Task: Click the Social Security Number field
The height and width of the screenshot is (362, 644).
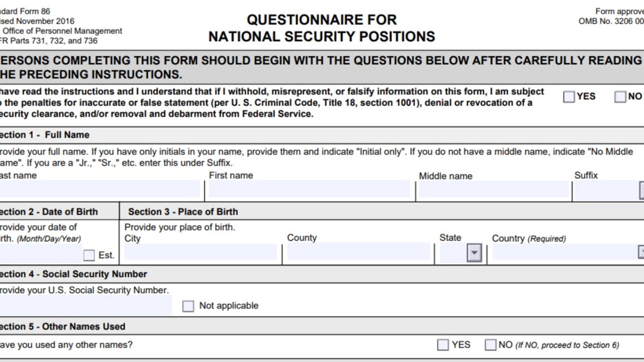Action: click(85, 306)
